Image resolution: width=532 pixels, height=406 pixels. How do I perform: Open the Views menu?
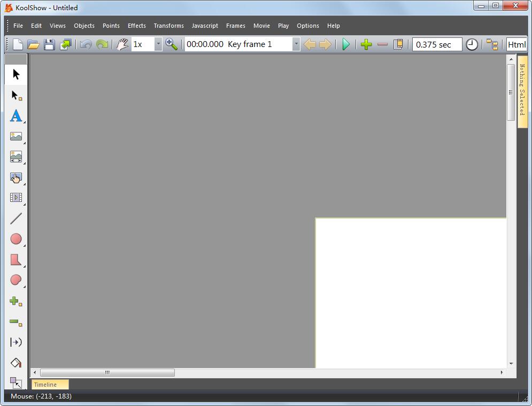pos(58,26)
